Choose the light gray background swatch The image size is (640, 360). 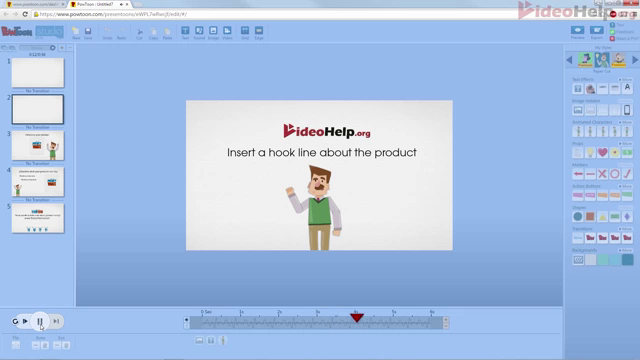(590, 260)
